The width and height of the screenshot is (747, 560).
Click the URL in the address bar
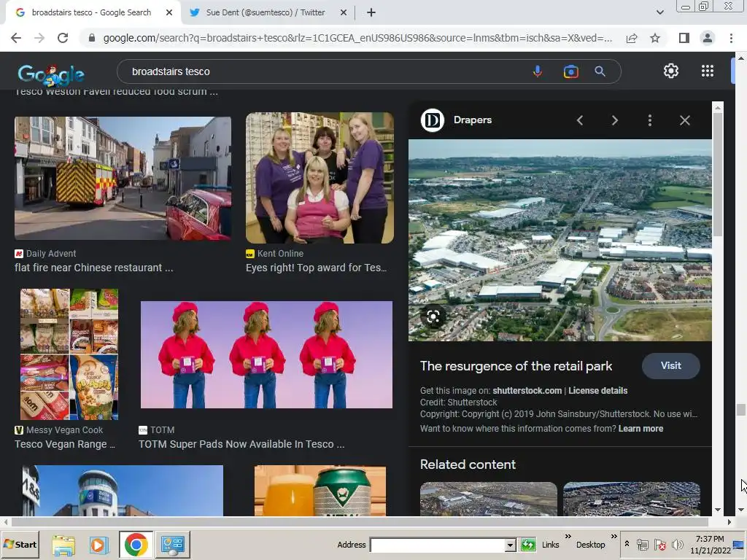pyautogui.click(x=357, y=38)
